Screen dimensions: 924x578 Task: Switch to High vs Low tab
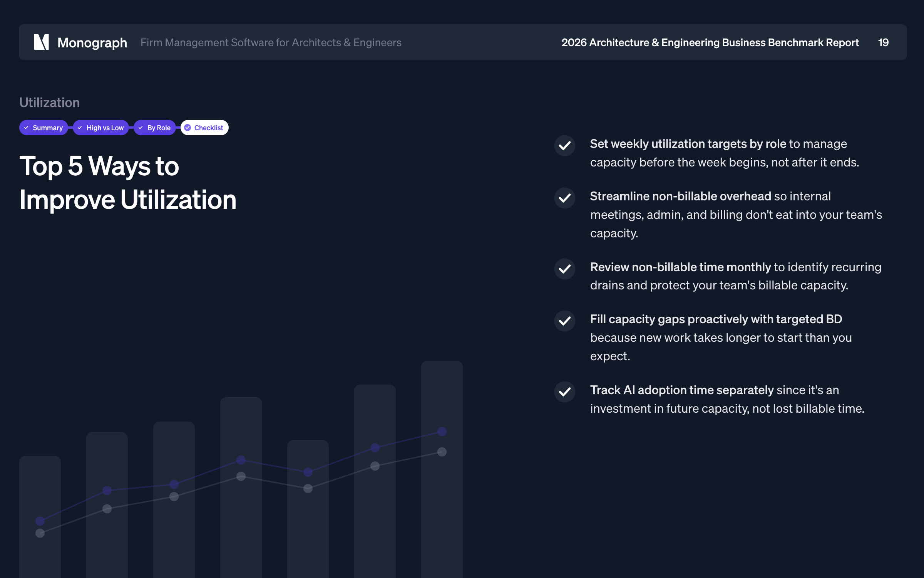(101, 128)
